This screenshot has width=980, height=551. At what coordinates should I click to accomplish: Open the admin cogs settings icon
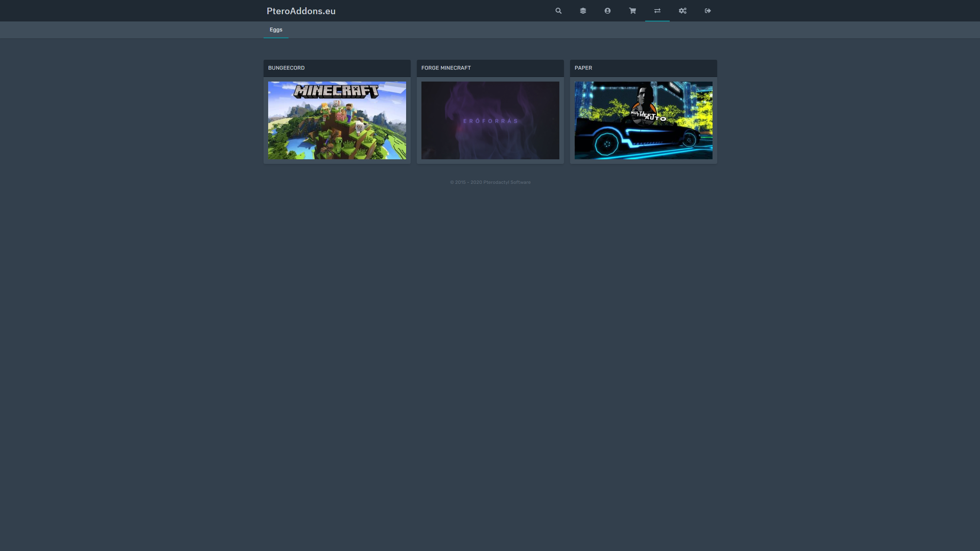coord(682,11)
